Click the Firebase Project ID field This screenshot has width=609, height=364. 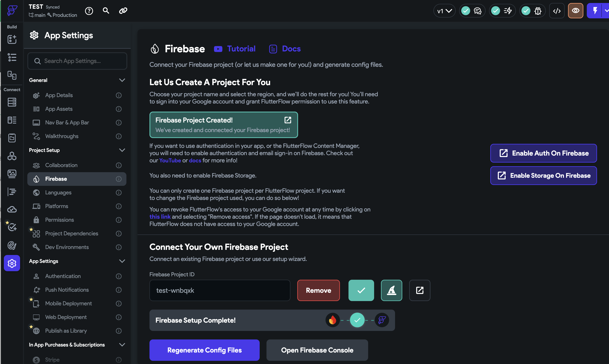coord(220,290)
